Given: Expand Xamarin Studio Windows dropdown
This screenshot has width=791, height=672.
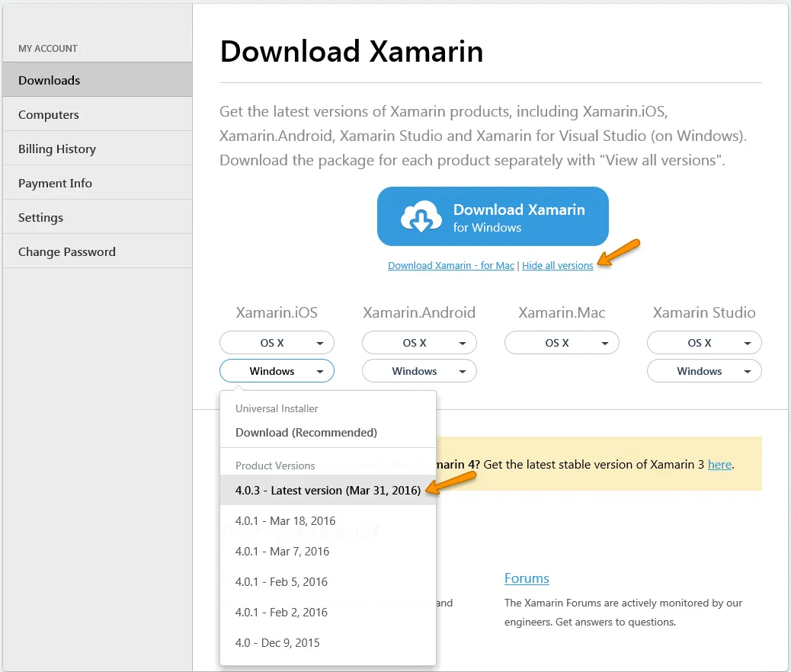Looking at the screenshot, I should pos(704,371).
